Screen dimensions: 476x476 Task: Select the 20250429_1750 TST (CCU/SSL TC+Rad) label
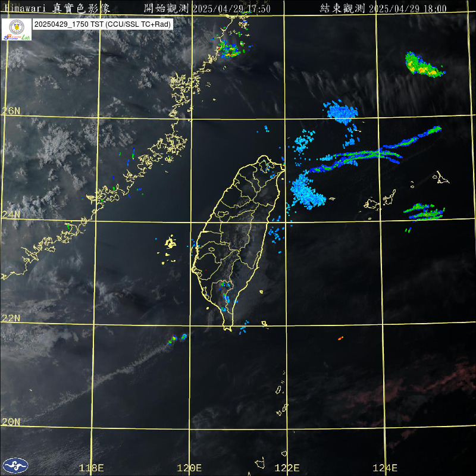pyautogui.click(x=102, y=24)
